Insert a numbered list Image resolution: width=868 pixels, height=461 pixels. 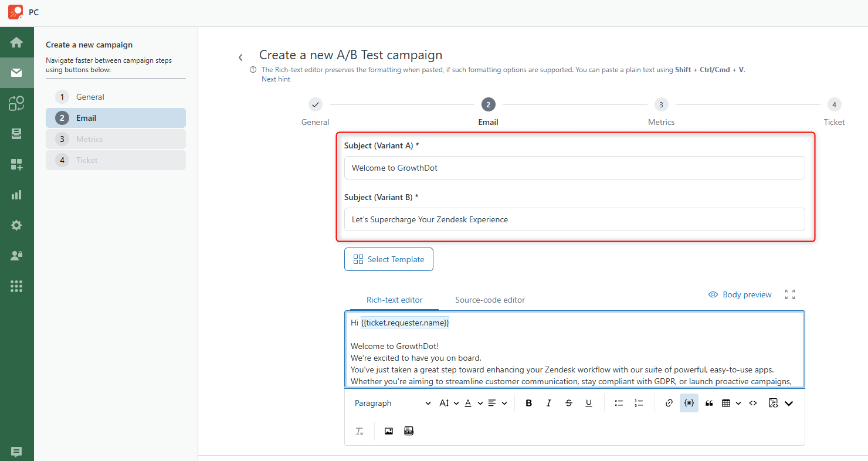coord(639,403)
